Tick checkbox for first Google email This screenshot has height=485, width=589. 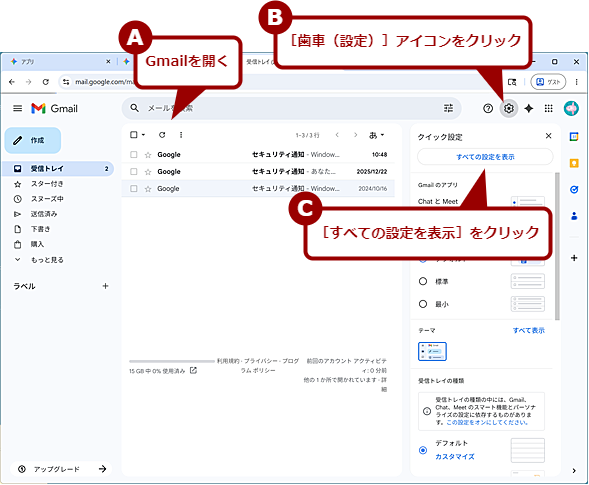pos(133,154)
